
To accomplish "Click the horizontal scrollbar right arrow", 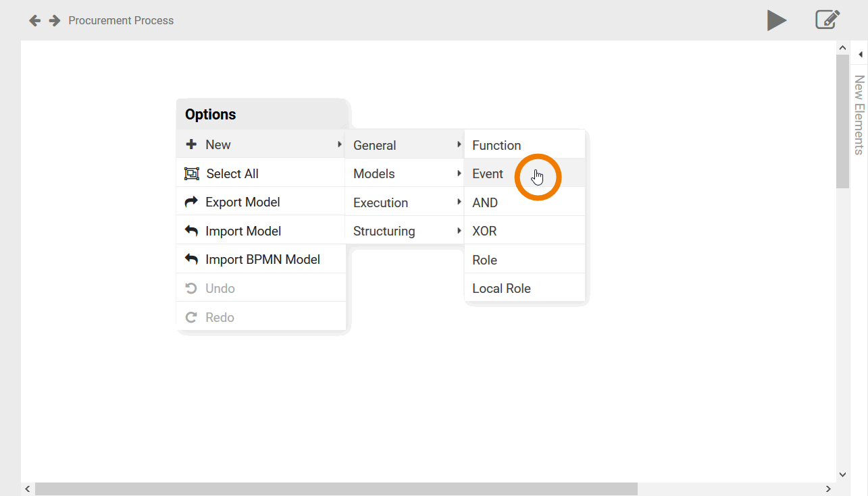I will (x=828, y=489).
